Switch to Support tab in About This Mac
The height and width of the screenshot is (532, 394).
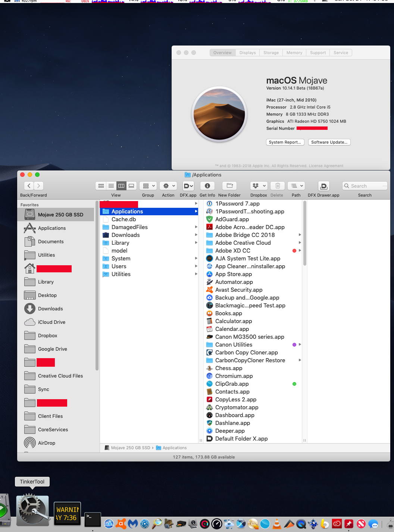[318, 53]
